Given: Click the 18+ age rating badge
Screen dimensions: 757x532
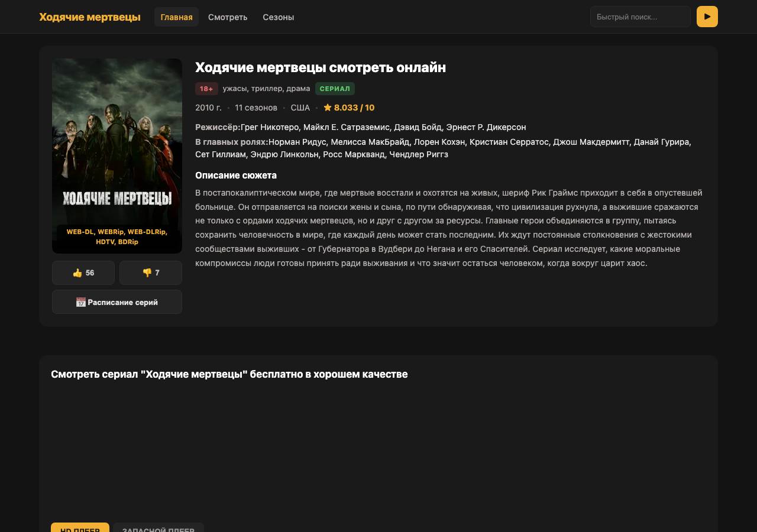Looking at the screenshot, I should click(206, 89).
